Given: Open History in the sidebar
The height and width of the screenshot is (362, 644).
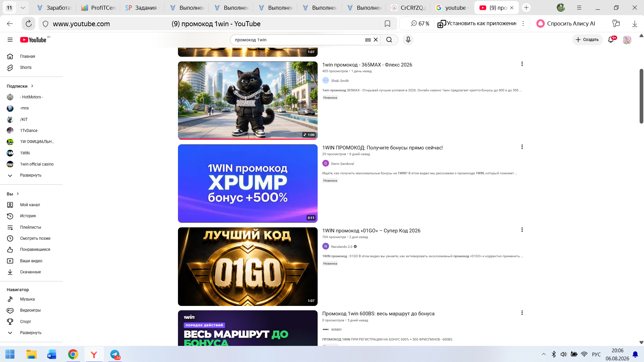Looking at the screenshot, I should pyautogui.click(x=28, y=216).
